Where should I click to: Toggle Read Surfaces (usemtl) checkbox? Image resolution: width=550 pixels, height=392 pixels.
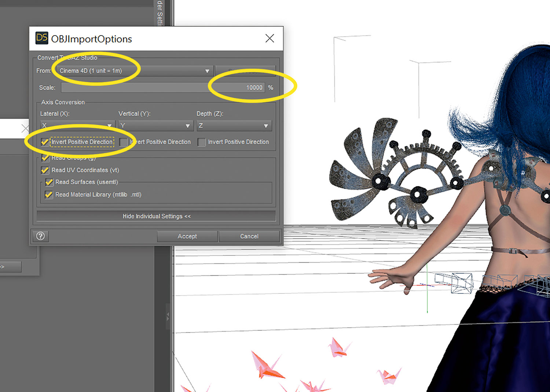[x=49, y=182]
